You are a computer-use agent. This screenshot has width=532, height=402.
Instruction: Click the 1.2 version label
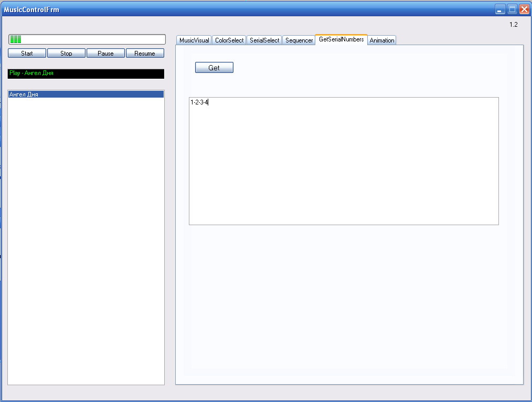(513, 25)
